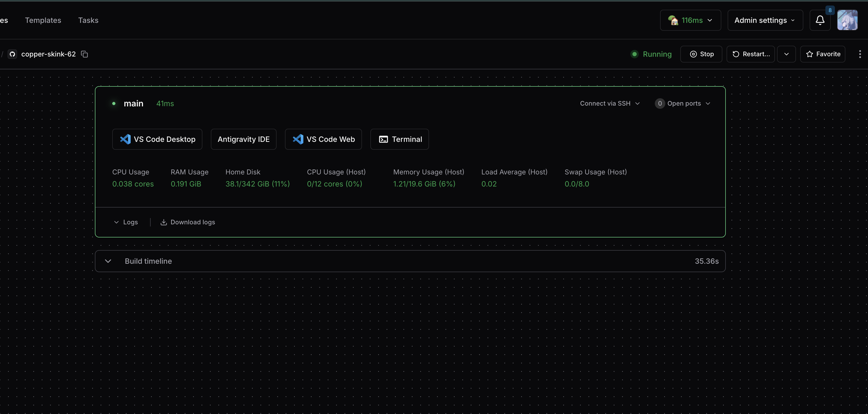Go to the Templates page

pyautogui.click(x=43, y=20)
